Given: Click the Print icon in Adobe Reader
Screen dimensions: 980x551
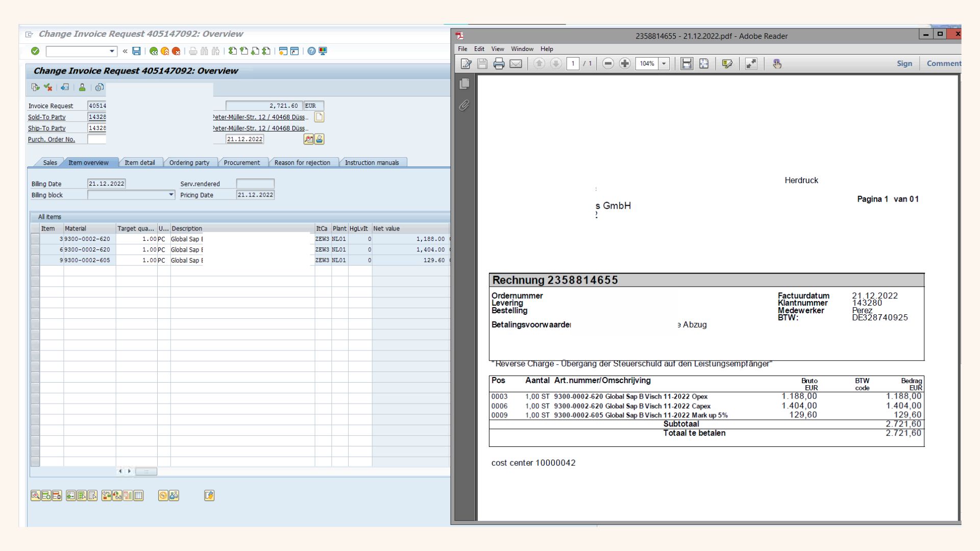Looking at the screenshot, I should (x=499, y=64).
